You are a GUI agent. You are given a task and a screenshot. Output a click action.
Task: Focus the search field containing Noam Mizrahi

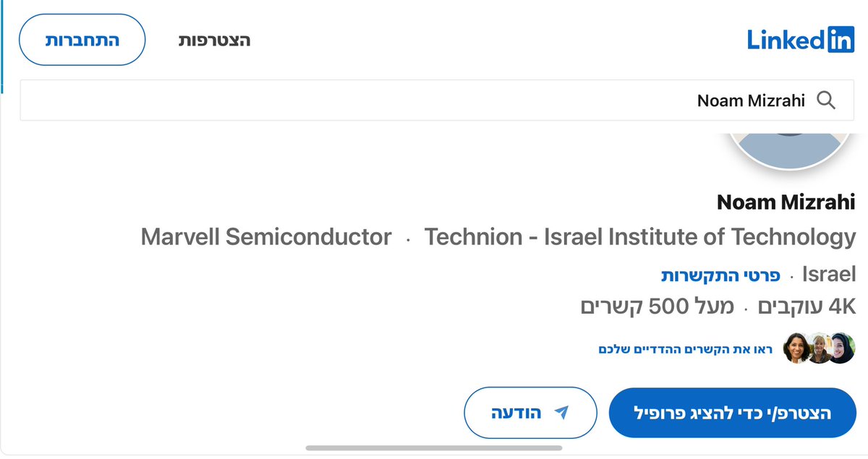pos(434,100)
